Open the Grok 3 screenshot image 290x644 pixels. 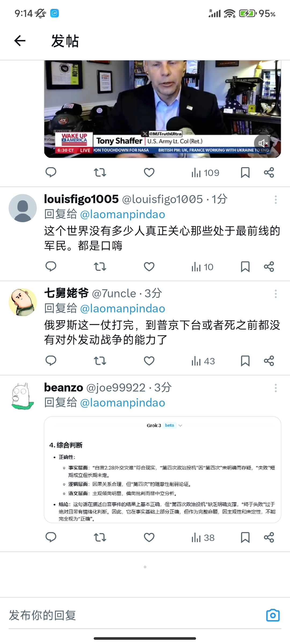162,470
